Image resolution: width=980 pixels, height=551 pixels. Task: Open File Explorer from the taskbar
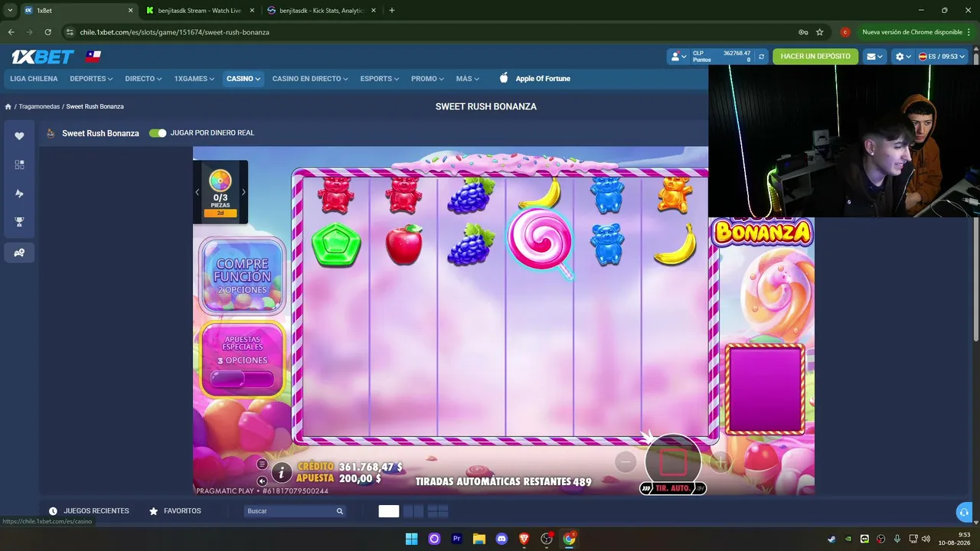point(479,539)
